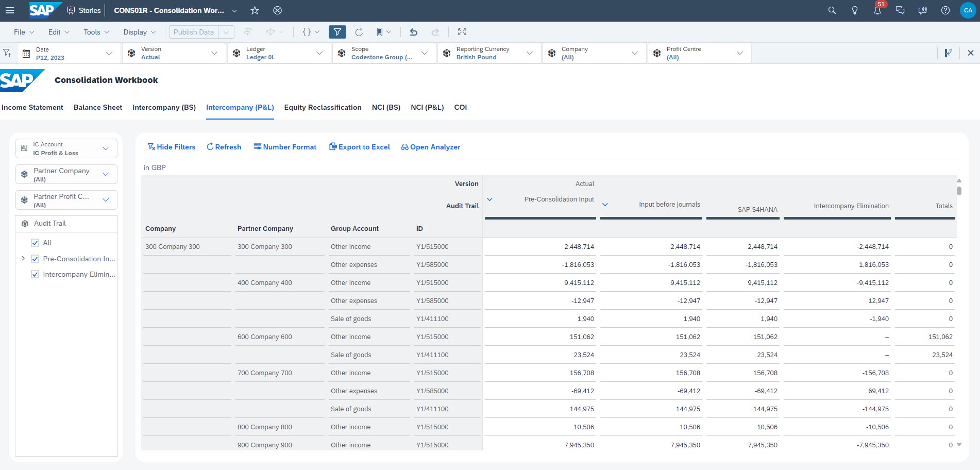The height and width of the screenshot is (470, 980).
Task: Open the Partner Profit Centre dropdown
Action: coord(66,200)
